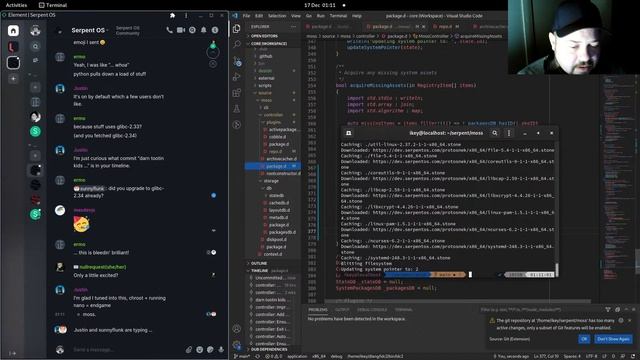Open Edit menu in VS Code
This screenshot has height=360, width=640.
[x=259, y=16]
